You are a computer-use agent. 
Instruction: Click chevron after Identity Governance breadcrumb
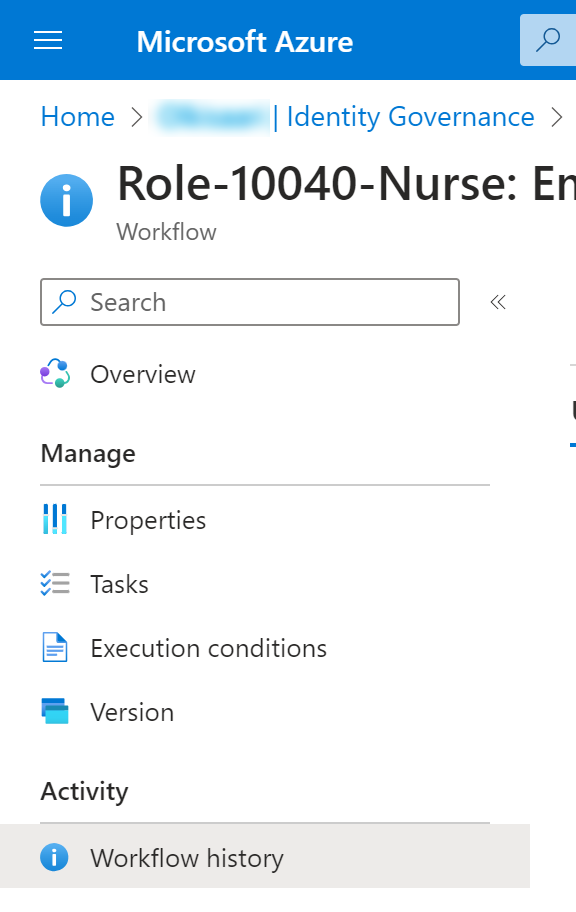(x=557, y=117)
